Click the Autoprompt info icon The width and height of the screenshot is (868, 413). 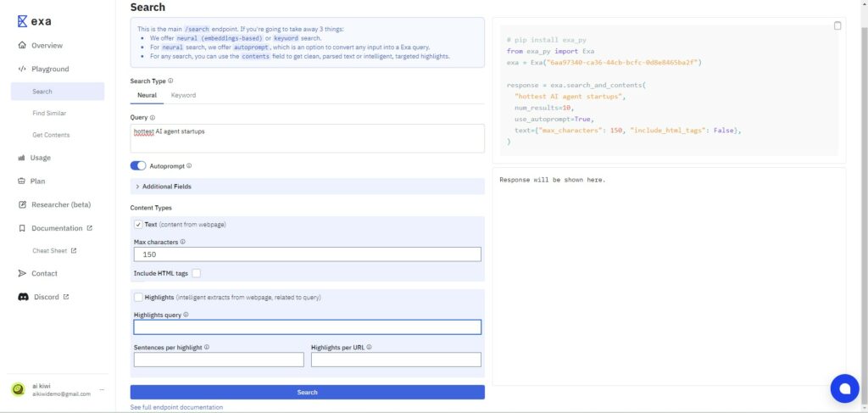[x=189, y=165]
